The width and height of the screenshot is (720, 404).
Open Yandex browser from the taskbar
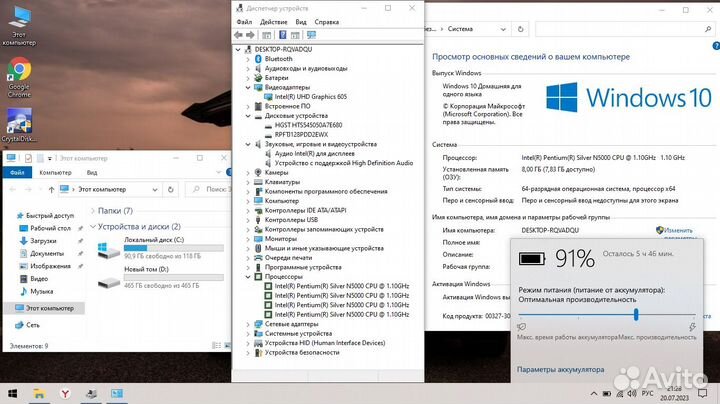(x=66, y=393)
